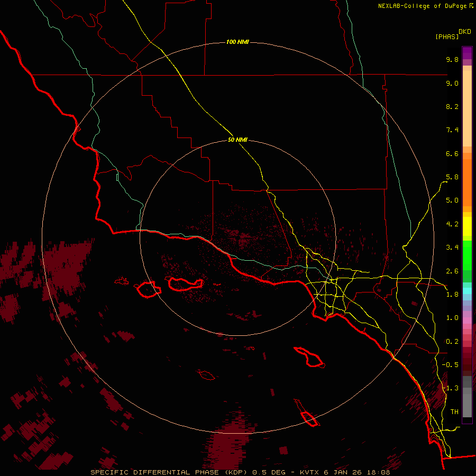476x476 pixels.
Task: Select the 8.2 scale value
Action: pyautogui.click(x=452, y=106)
